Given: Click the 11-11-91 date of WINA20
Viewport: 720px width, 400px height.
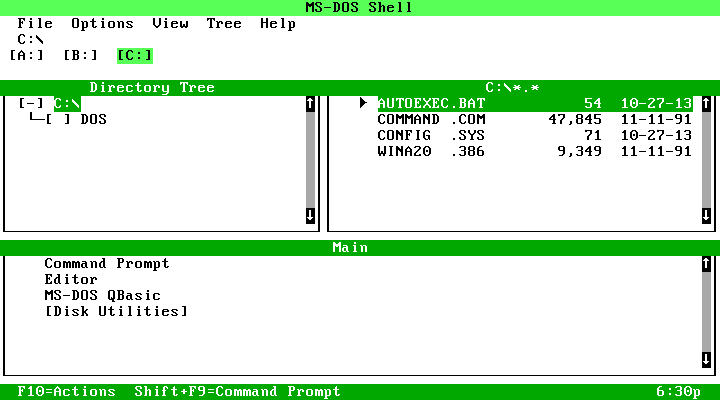Looking at the screenshot, I should point(656,151).
